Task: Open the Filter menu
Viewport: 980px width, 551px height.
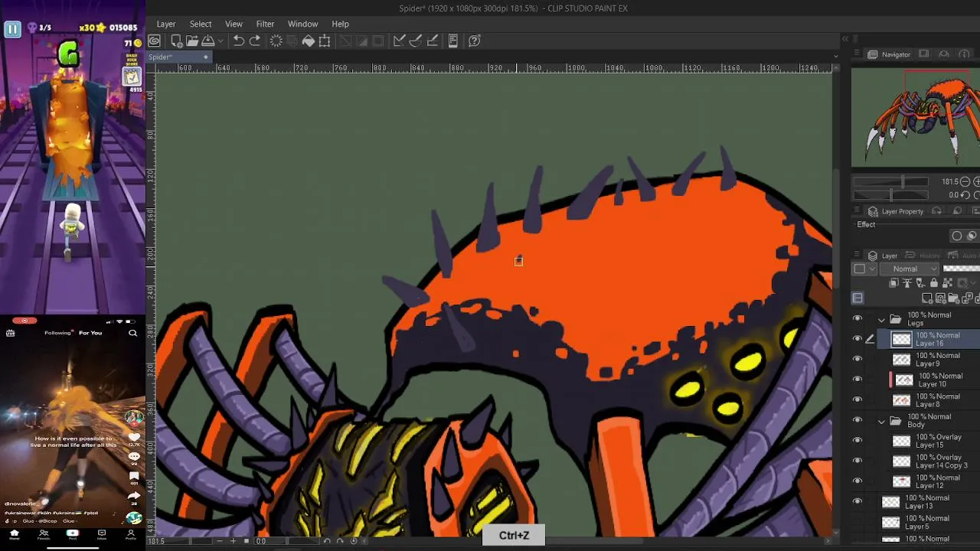Action: point(265,24)
